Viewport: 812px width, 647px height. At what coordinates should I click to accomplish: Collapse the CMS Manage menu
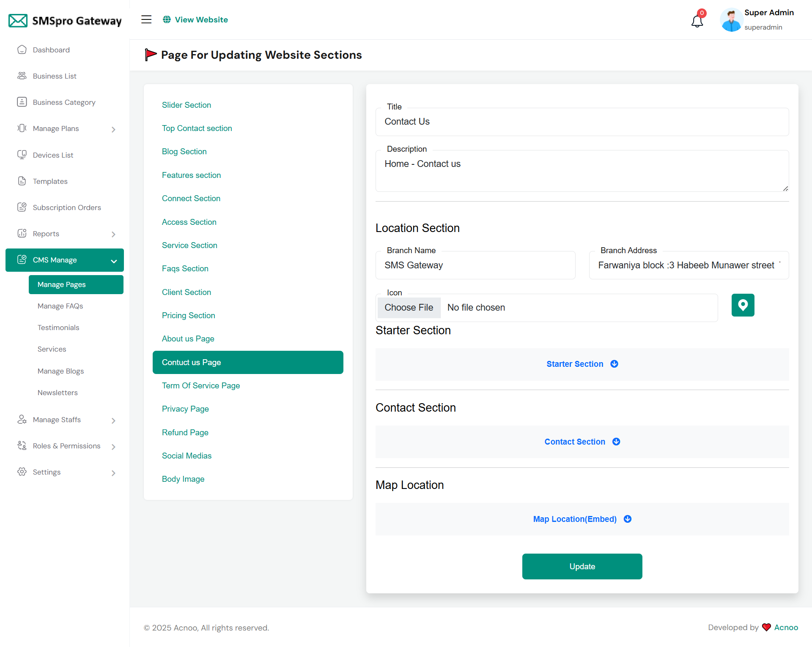113,261
